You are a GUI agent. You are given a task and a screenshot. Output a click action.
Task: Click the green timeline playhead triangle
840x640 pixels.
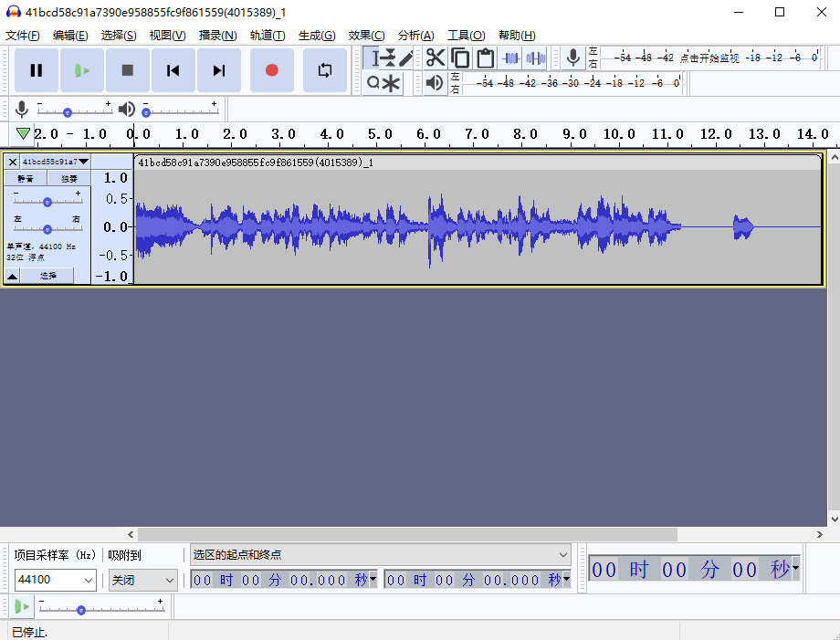[23, 132]
